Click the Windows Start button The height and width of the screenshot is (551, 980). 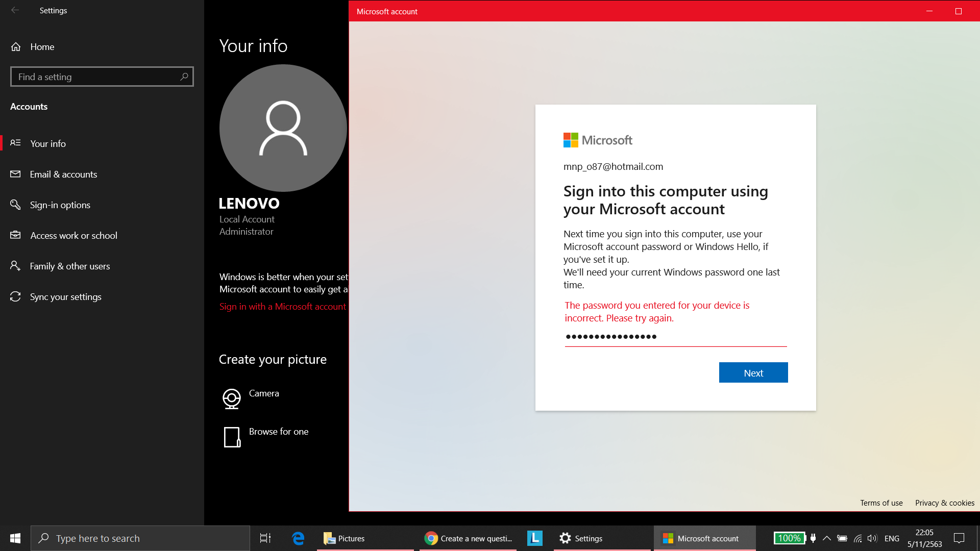tap(15, 538)
